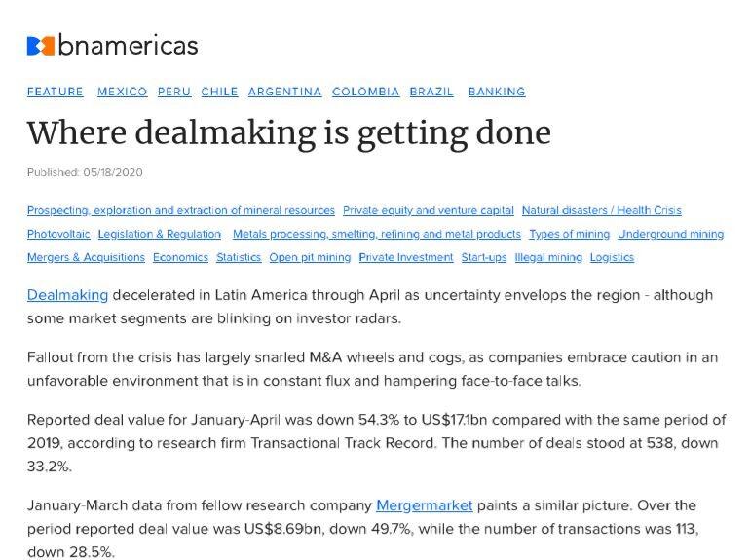This screenshot has width=750, height=560.
Task: Select the CHILE category link
Action: pos(219,92)
